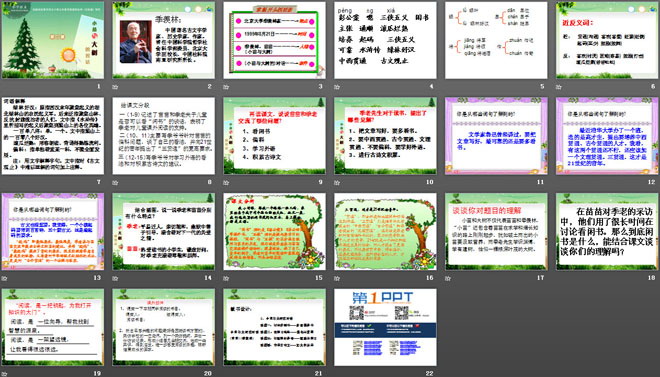Select slide 14 thumbnail describing 季老 and 苗苗
The image size is (660, 377).
pos(163,231)
